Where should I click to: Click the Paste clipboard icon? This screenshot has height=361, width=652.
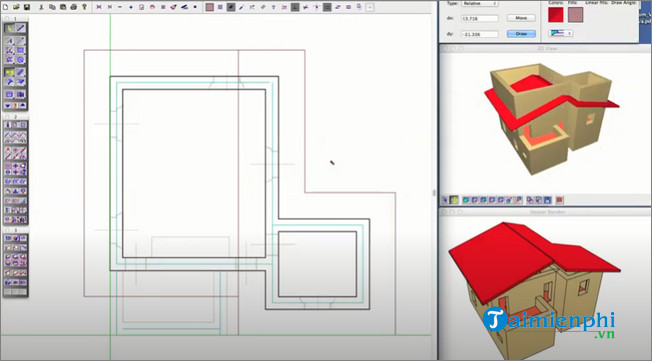(63, 7)
